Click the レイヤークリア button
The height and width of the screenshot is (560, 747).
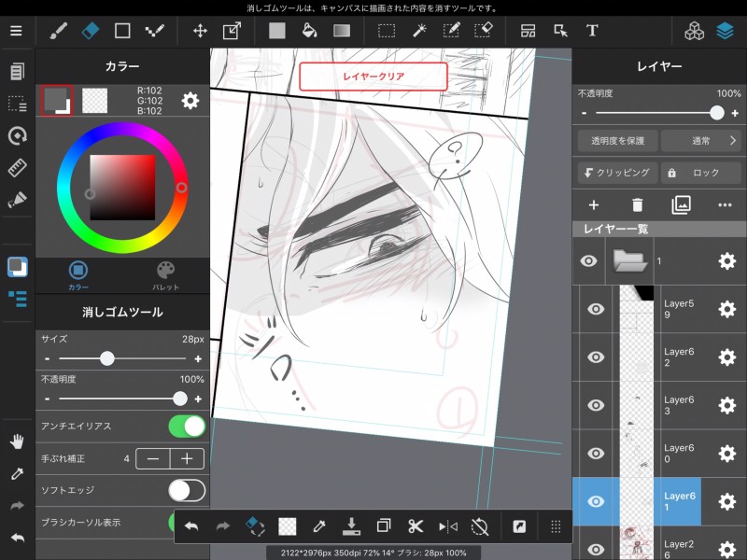[x=373, y=77]
